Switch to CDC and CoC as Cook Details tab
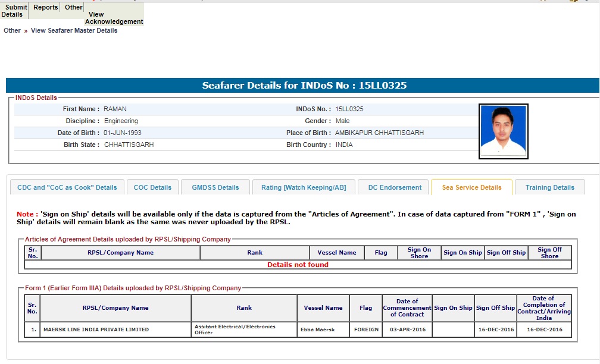Image resolution: width=600 pixels, height=364 pixels. click(67, 187)
